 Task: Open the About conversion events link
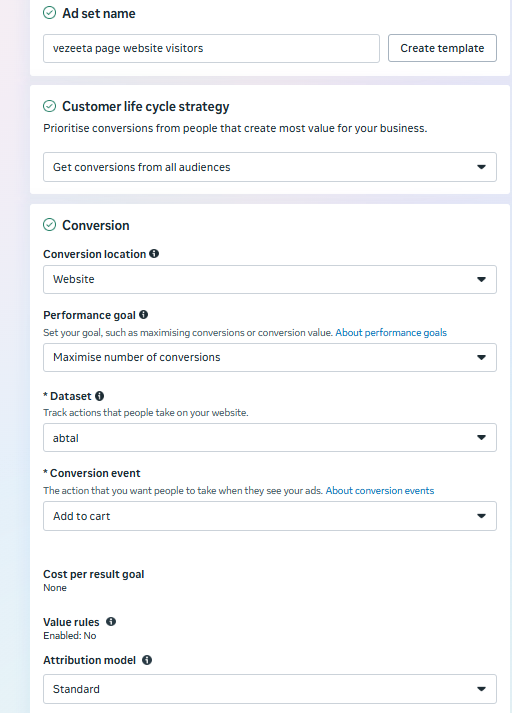[x=380, y=491]
